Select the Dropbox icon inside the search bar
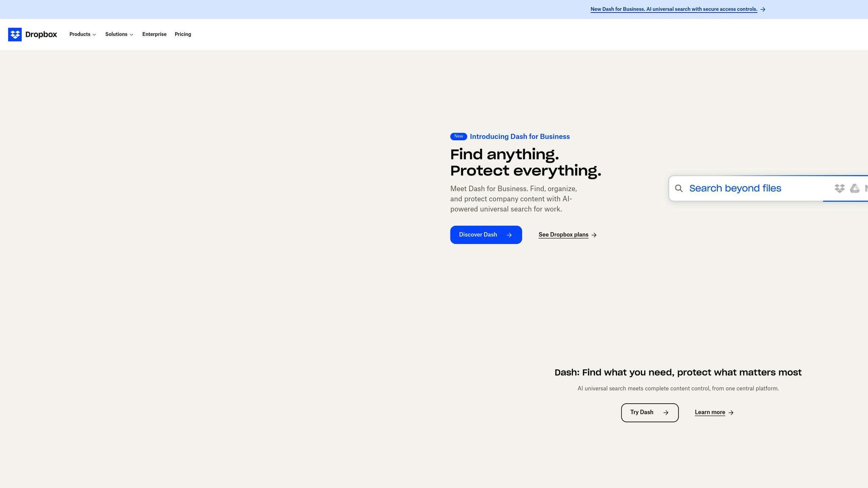 [840, 188]
